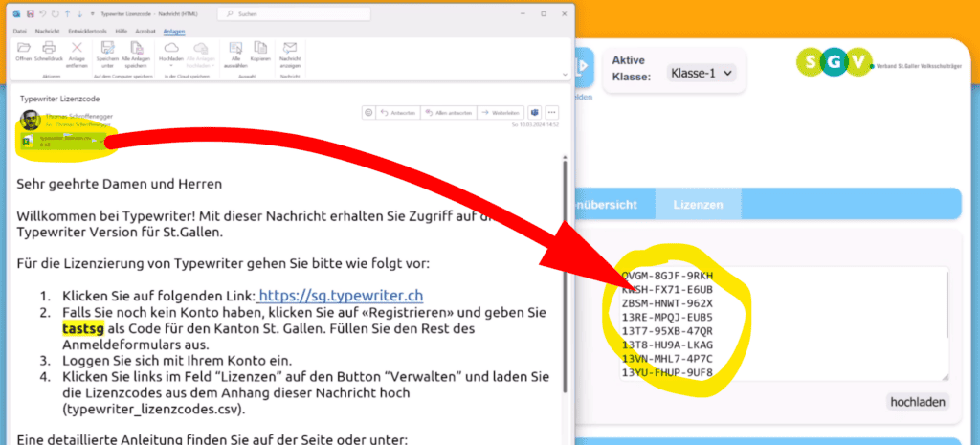Open the Aktive Klasse dropdown showing Klasse-1
Image resolution: width=980 pixels, height=445 pixels.
pos(702,73)
